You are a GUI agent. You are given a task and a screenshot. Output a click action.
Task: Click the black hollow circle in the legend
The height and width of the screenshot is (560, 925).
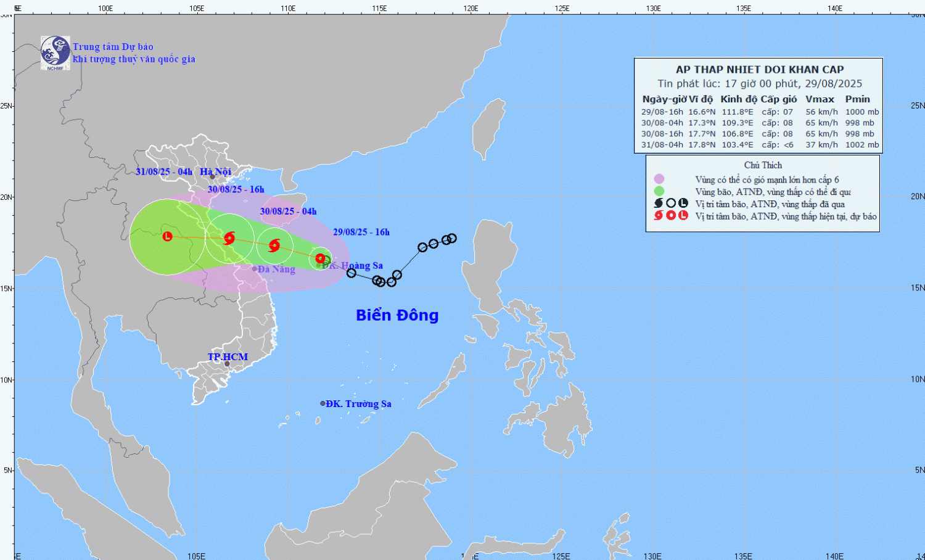[x=671, y=204]
